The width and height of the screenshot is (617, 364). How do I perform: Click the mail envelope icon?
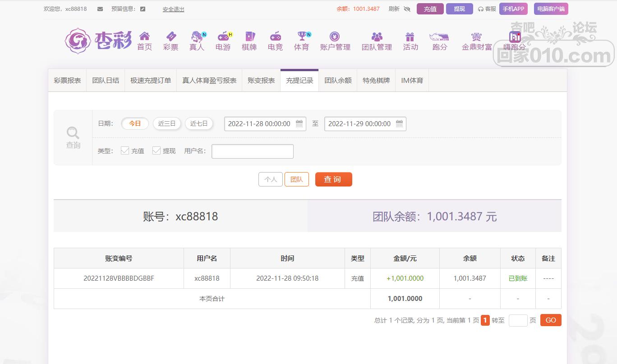[x=100, y=9]
